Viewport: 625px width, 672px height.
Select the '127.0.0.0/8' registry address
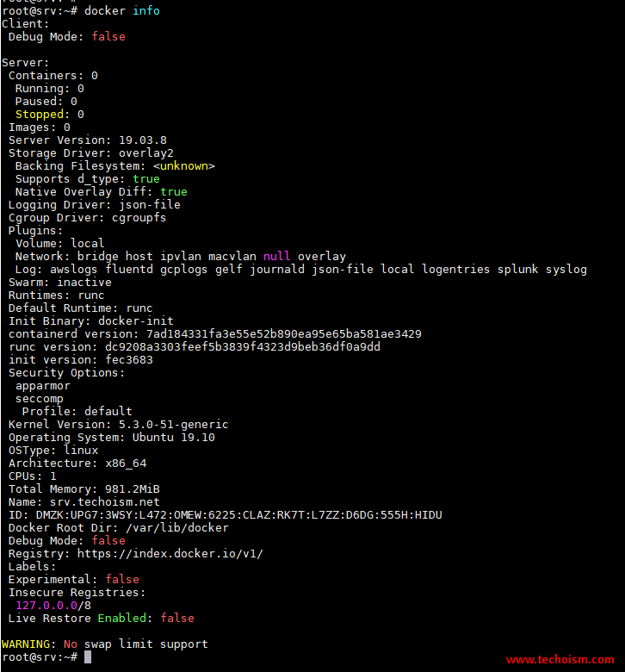coord(53,605)
